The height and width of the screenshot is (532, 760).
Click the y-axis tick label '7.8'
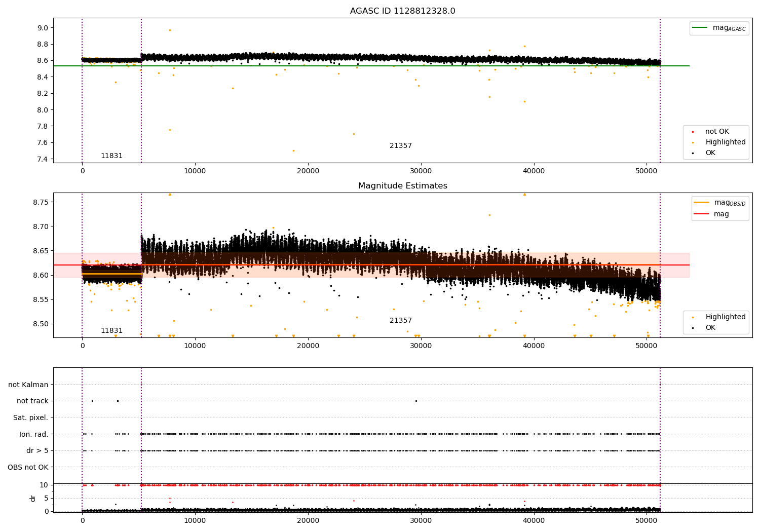click(43, 127)
